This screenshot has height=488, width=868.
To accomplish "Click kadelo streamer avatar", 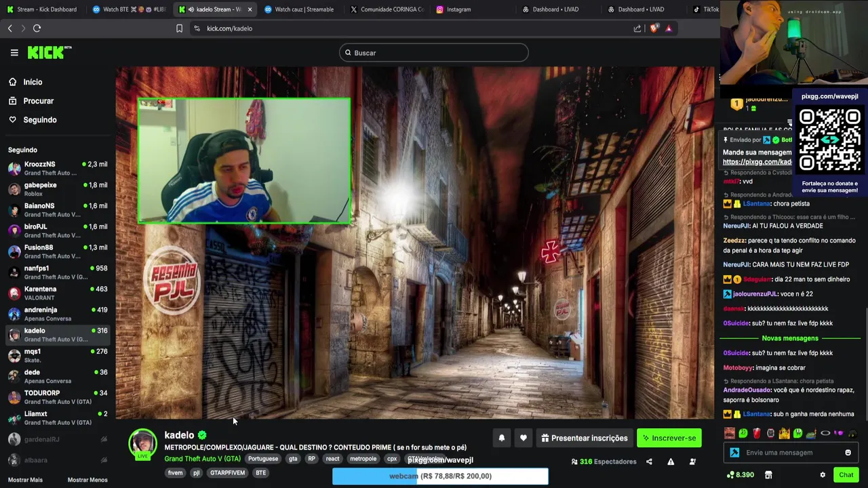I will (x=142, y=444).
